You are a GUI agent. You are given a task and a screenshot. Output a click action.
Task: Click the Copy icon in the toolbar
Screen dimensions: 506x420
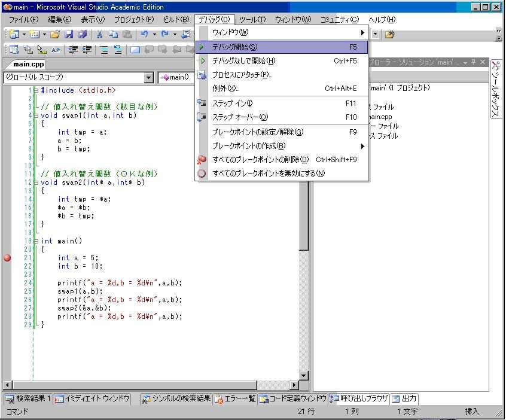point(113,34)
